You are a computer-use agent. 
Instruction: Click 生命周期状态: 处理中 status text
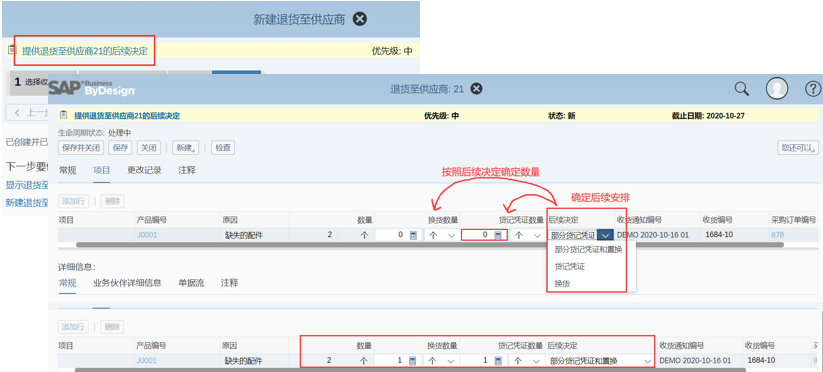point(94,133)
